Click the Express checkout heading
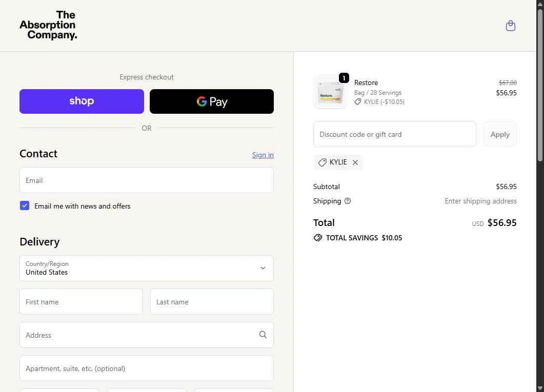544x392 pixels. [x=147, y=77]
